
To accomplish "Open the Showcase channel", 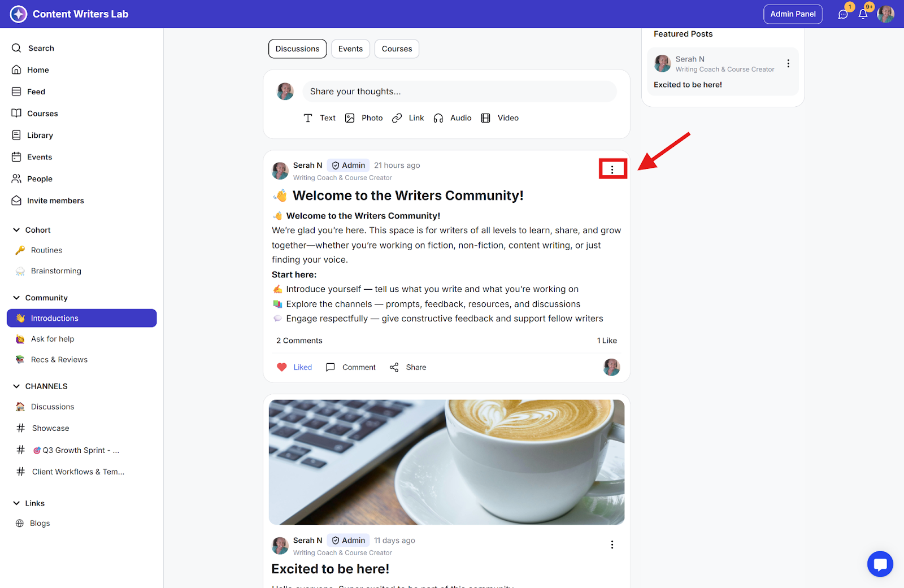I will (x=50, y=428).
